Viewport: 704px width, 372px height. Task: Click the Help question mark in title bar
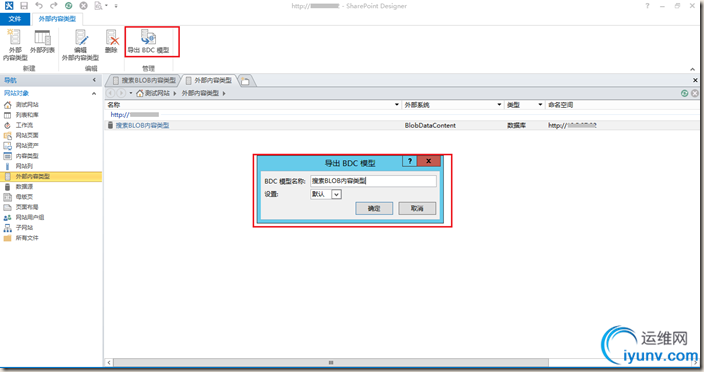coord(647,6)
